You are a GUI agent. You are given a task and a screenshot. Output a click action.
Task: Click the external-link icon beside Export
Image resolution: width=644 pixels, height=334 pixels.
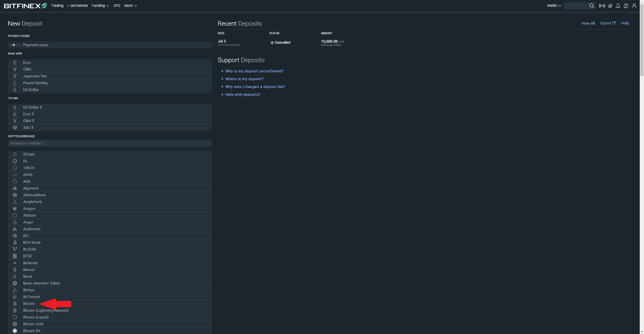614,23
